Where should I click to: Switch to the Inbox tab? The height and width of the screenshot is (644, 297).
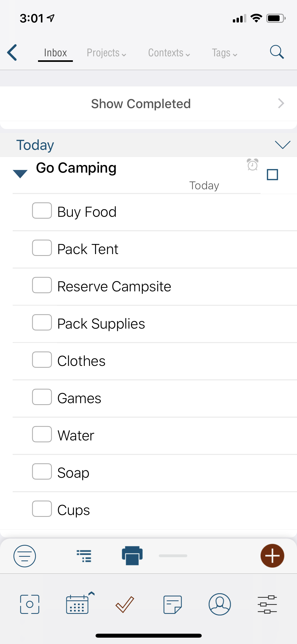(x=55, y=53)
